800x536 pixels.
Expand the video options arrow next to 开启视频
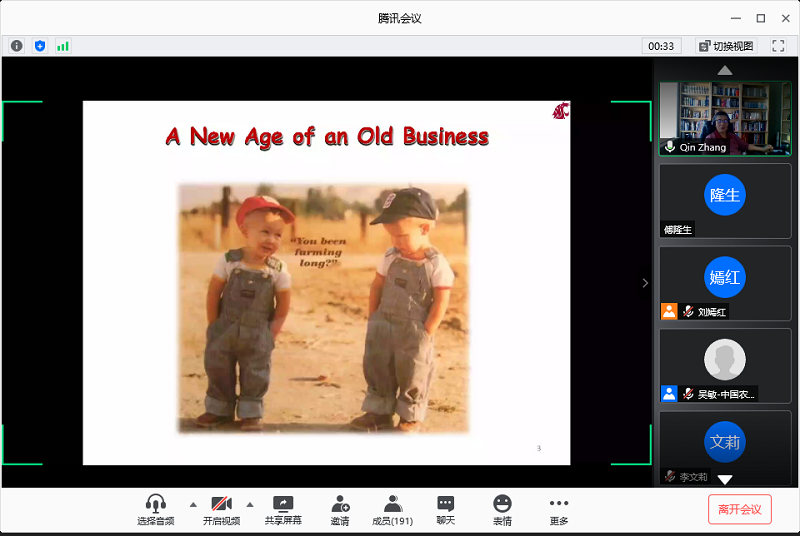tap(250, 504)
